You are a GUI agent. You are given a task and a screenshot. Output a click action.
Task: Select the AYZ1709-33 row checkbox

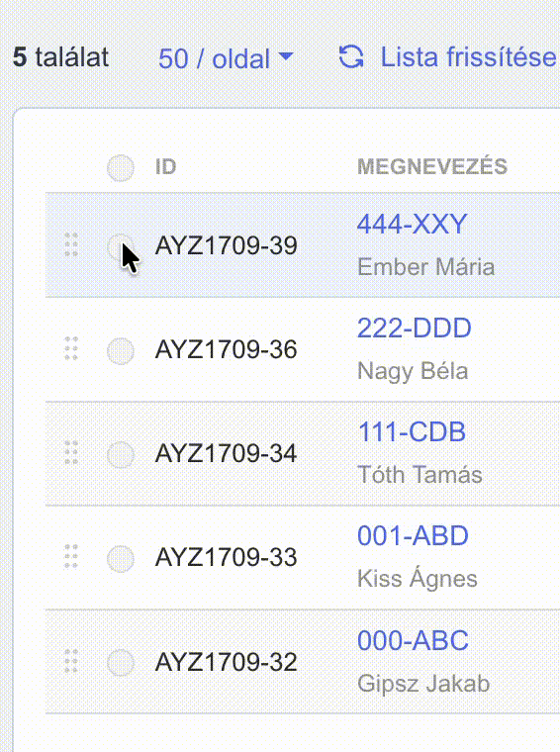tap(121, 559)
